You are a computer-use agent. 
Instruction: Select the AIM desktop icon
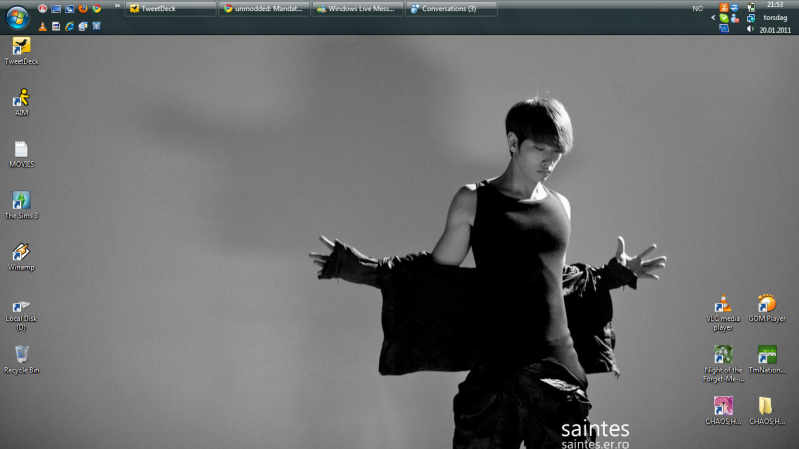21,98
